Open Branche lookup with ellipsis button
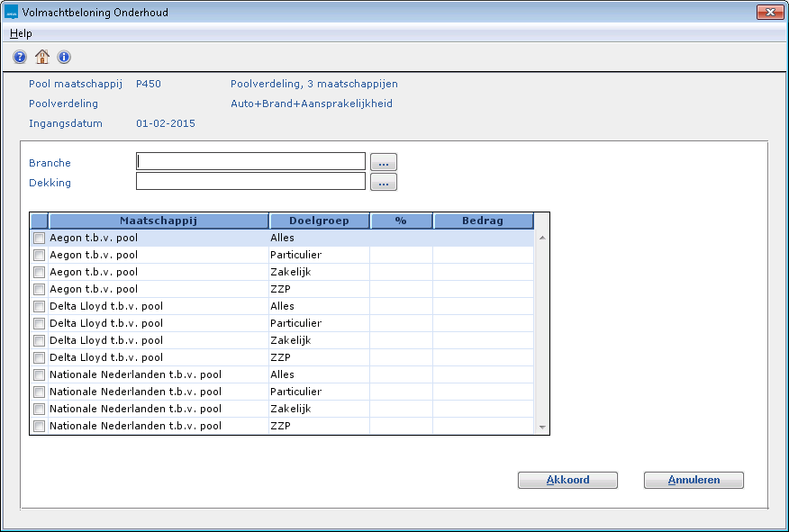 coord(383,163)
